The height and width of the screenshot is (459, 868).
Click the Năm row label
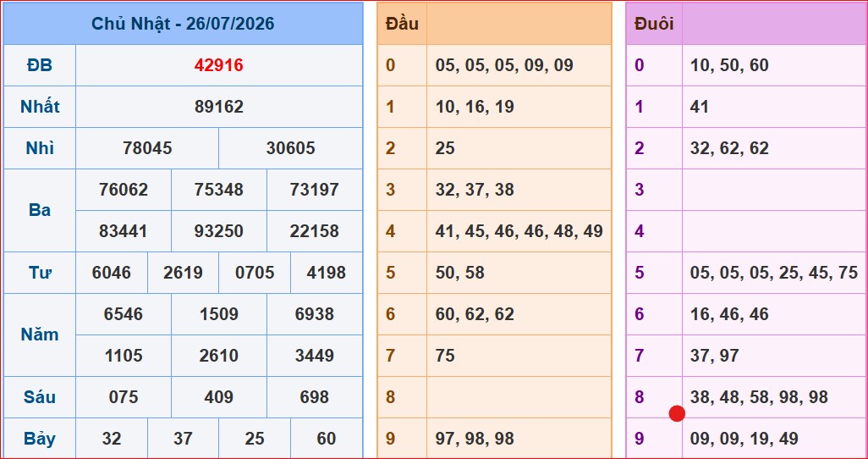pyautogui.click(x=39, y=335)
